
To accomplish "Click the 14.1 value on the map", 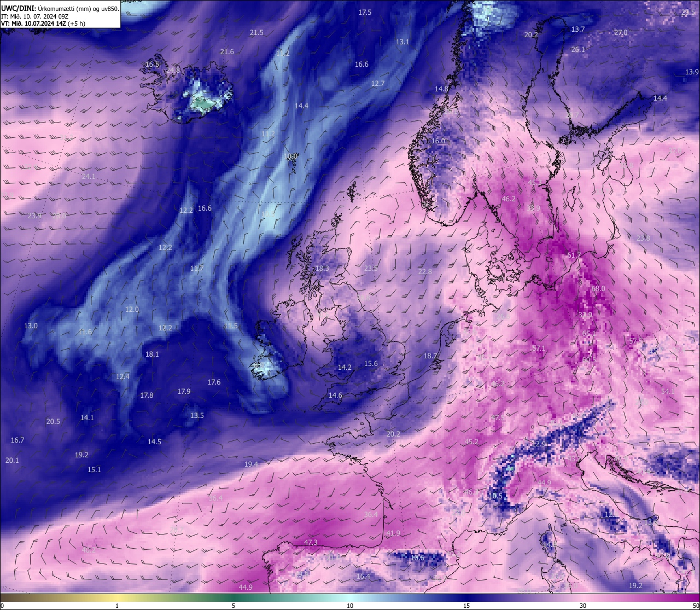I will click(87, 417).
